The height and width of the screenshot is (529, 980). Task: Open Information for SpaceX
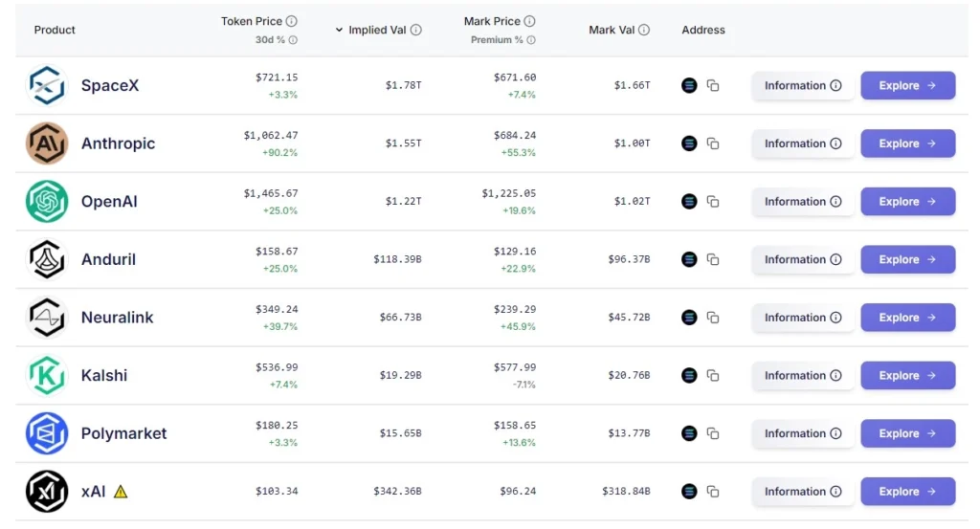click(802, 86)
